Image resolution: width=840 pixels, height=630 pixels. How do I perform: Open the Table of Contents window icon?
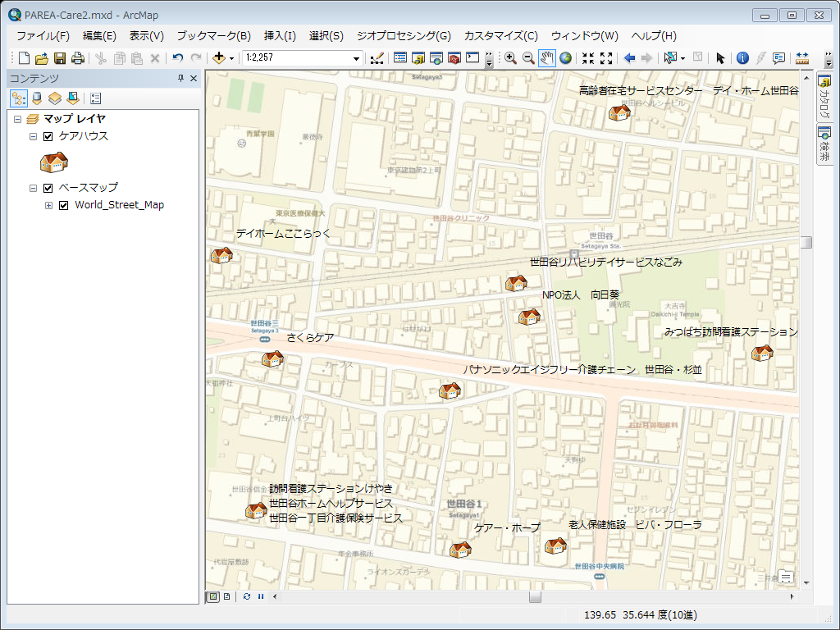tap(399, 58)
